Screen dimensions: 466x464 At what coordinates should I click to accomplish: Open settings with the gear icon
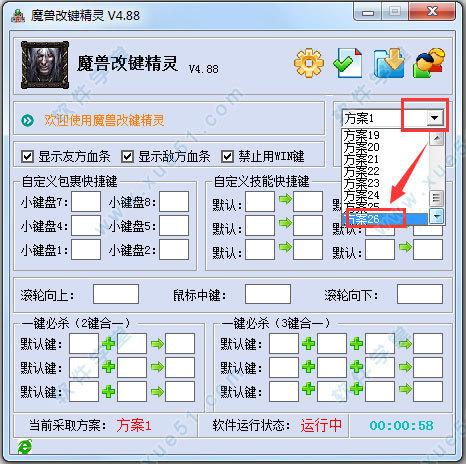(x=309, y=63)
